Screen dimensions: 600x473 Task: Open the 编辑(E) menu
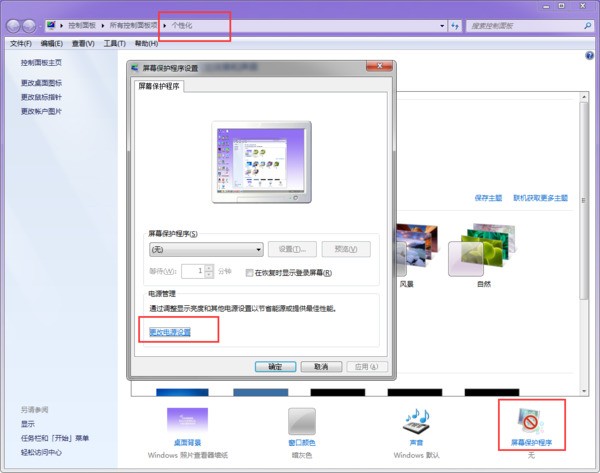(x=52, y=44)
